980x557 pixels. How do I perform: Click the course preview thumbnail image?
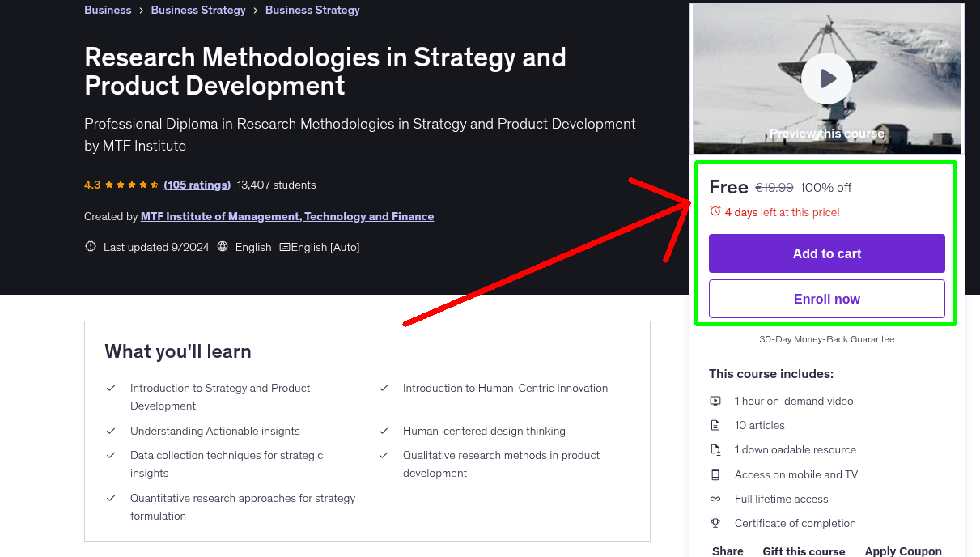point(827,79)
